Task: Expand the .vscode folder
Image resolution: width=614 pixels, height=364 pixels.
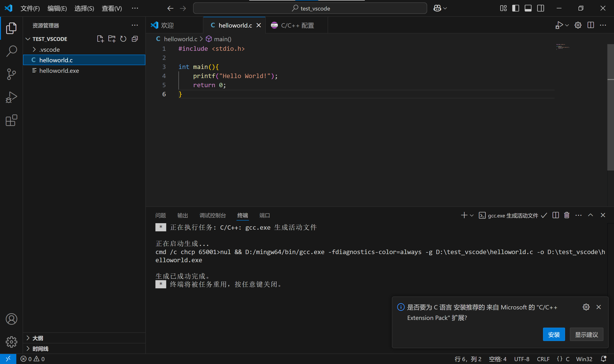Action: pos(34,49)
